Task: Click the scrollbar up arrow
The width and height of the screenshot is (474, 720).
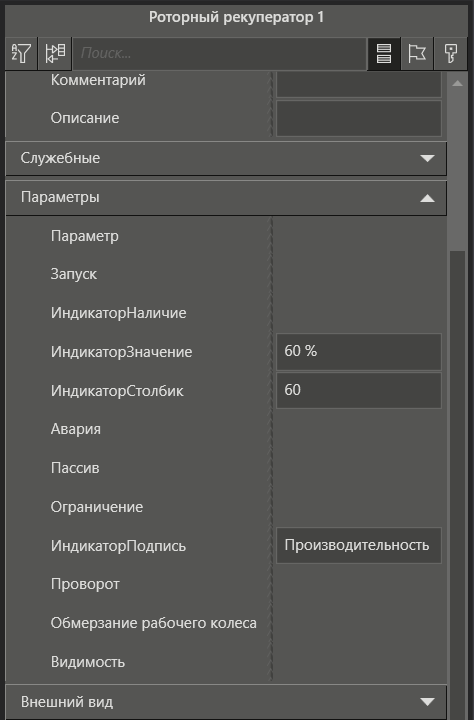Action: point(457,84)
